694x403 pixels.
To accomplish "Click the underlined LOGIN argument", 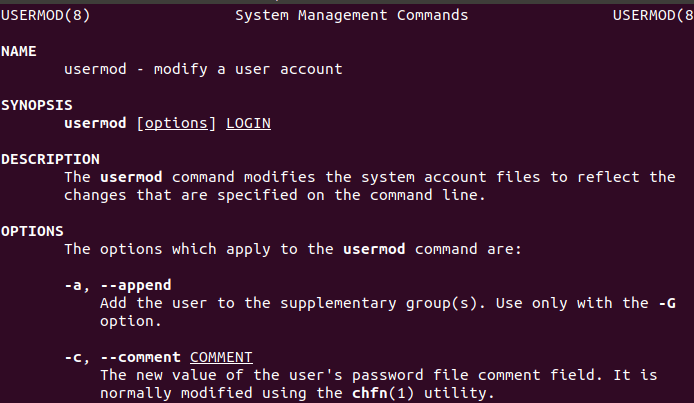I will (248, 123).
